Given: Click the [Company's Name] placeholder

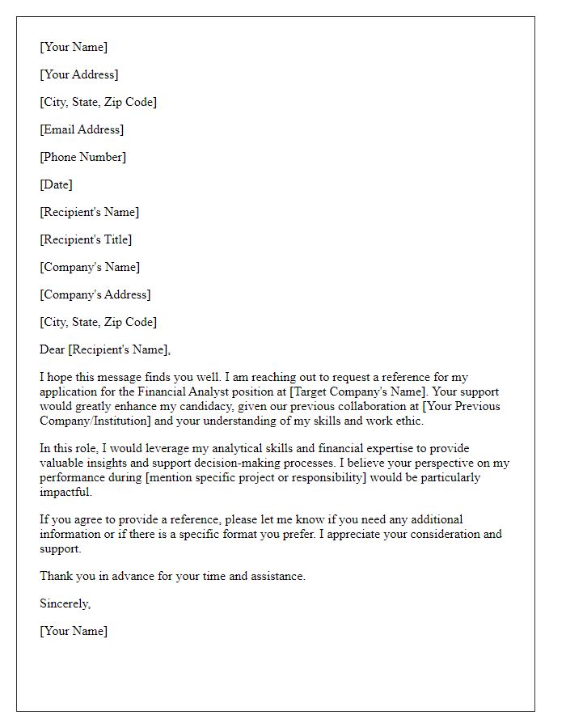Looking at the screenshot, I should (x=90, y=267).
